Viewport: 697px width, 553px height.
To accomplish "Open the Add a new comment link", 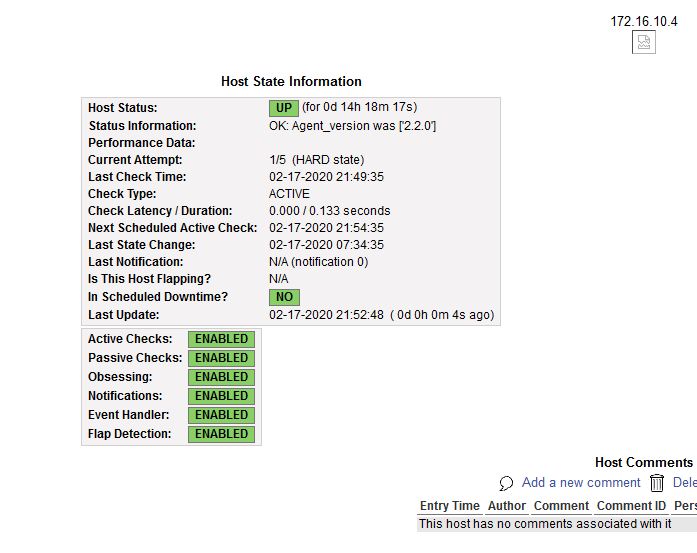I will tap(581, 482).
